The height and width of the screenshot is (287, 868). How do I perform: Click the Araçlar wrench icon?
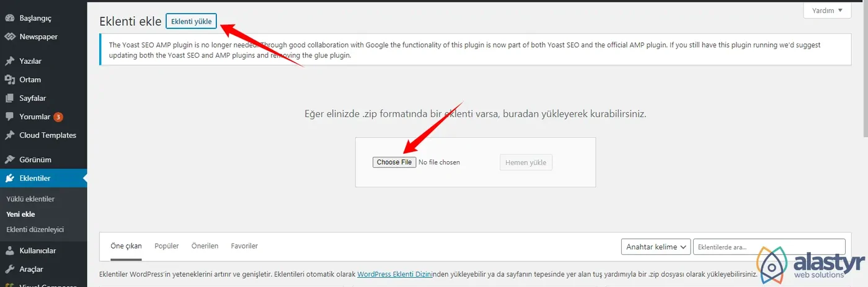pyautogui.click(x=10, y=269)
